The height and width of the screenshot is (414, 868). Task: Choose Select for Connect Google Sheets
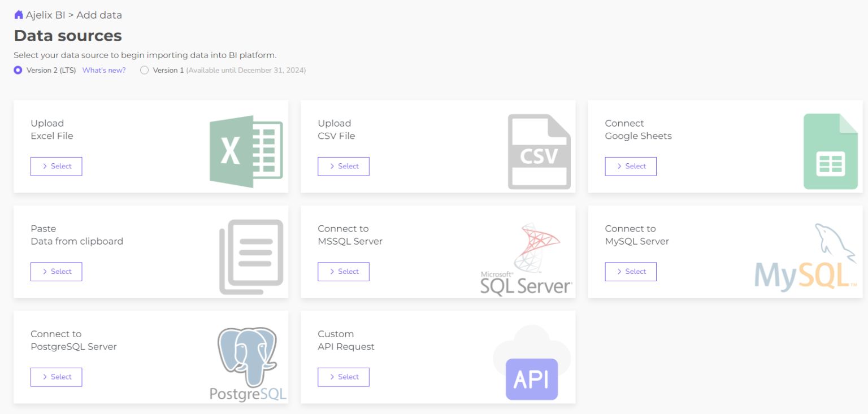tap(631, 167)
